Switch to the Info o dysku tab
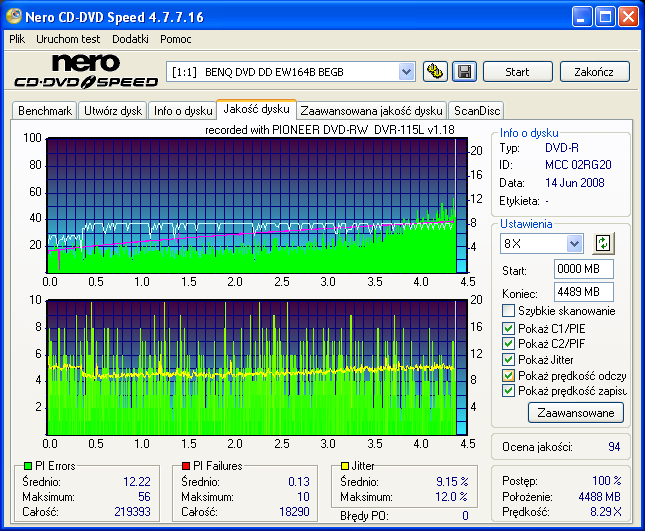Image resolution: width=645 pixels, height=531 pixels. 183,111
